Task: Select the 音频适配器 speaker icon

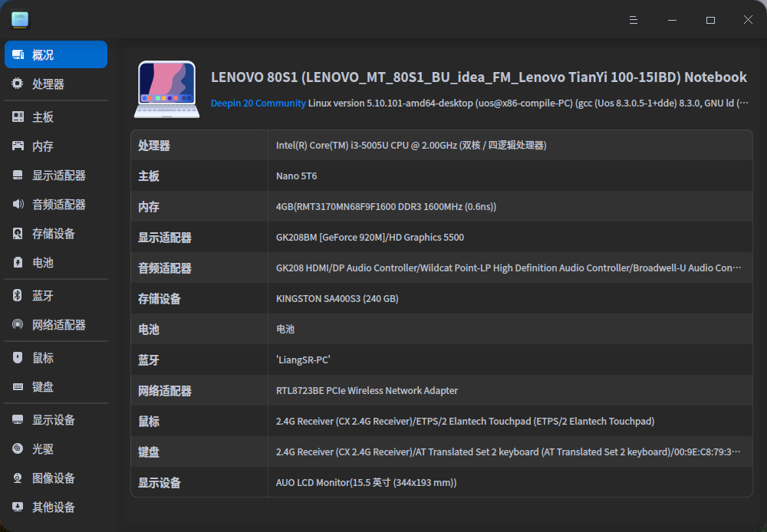Action: (x=17, y=204)
